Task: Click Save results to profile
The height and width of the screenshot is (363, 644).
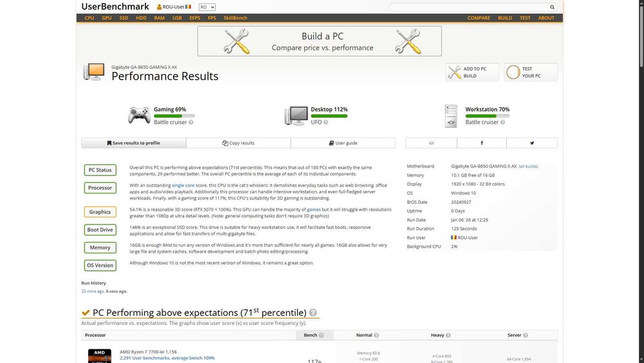Action: coord(133,143)
